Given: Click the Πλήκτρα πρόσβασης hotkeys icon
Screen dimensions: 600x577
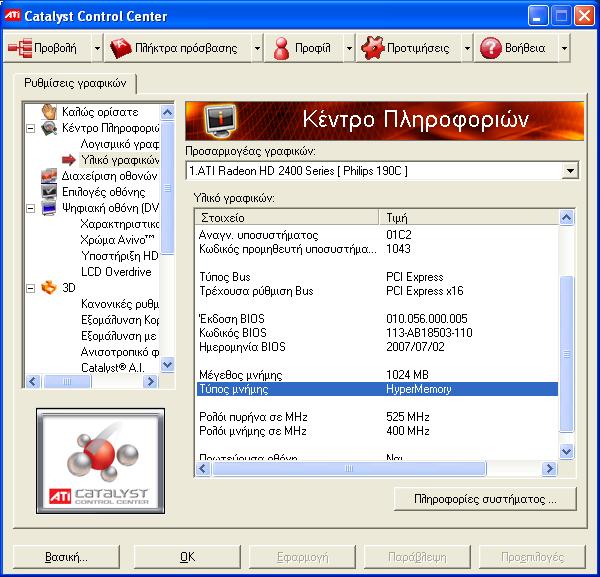Looking at the screenshot, I should pos(121,48).
